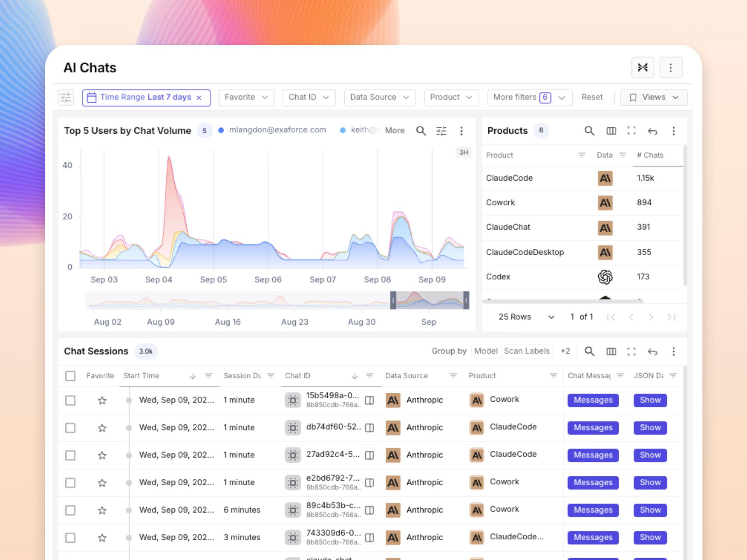This screenshot has height=560, width=747.
Task: Favorite the 15b5498a chat session star
Action: click(x=102, y=400)
